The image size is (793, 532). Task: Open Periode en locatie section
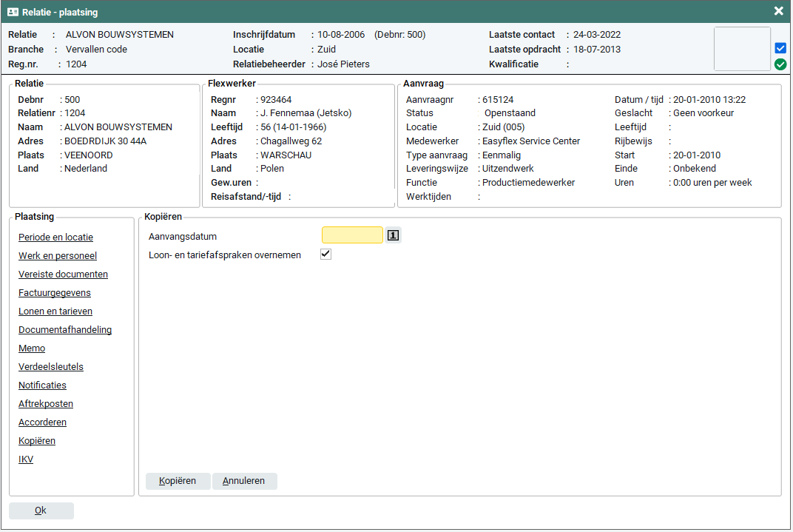[55, 238]
